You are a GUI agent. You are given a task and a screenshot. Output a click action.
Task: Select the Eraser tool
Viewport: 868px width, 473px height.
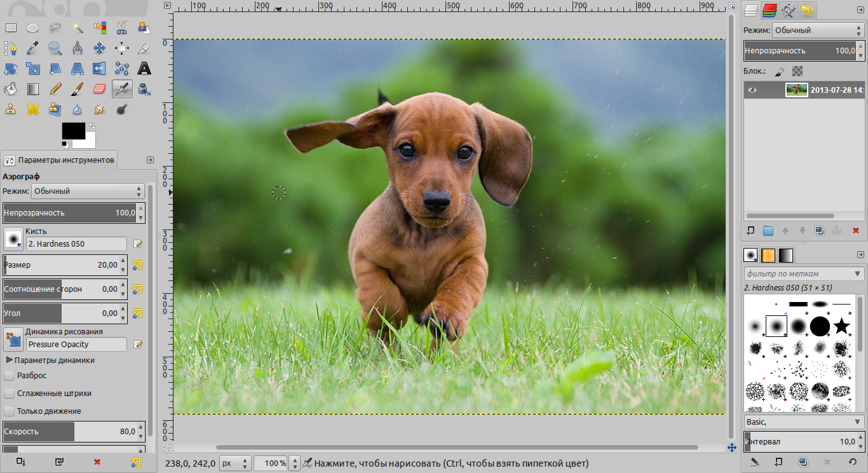(100, 89)
